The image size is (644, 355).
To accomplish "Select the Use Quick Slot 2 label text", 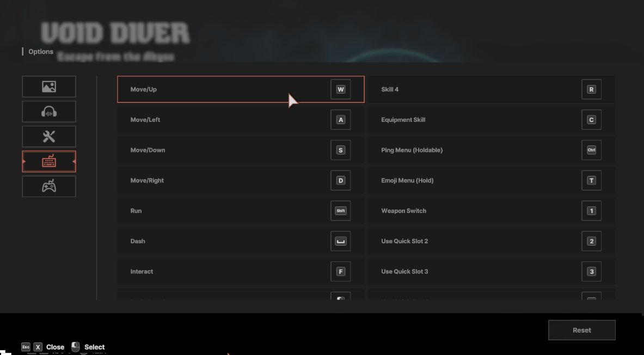I will tap(404, 241).
